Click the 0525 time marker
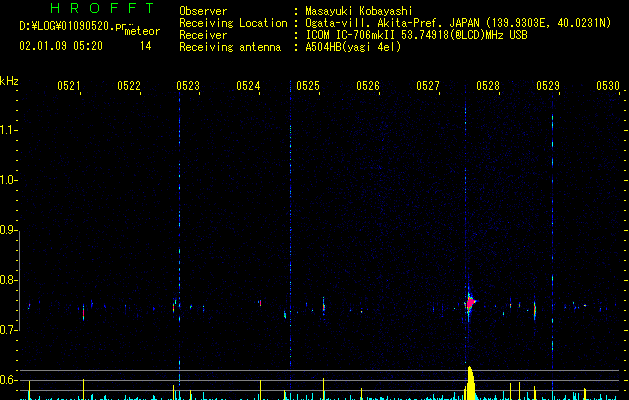 tap(308, 85)
